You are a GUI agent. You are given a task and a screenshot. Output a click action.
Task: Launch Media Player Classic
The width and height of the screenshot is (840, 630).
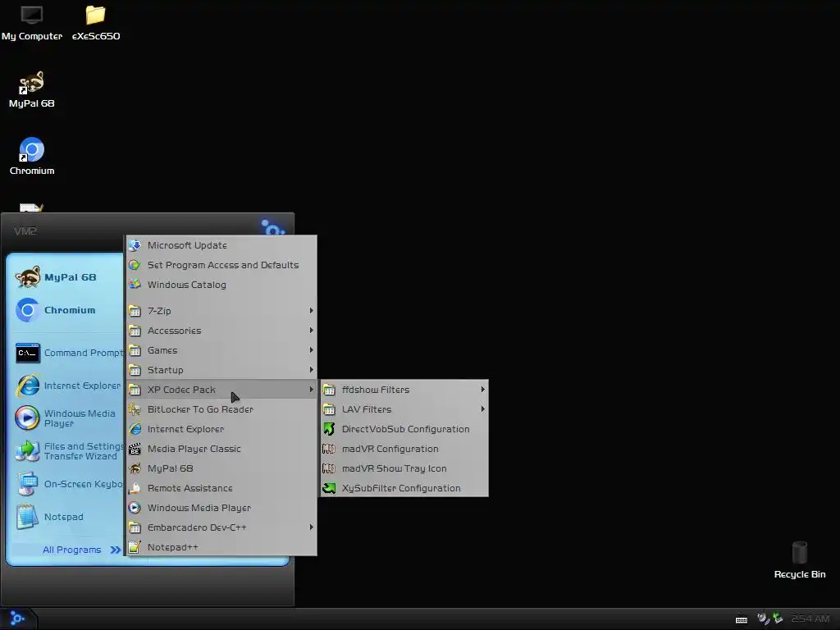(x=221, y=449)
